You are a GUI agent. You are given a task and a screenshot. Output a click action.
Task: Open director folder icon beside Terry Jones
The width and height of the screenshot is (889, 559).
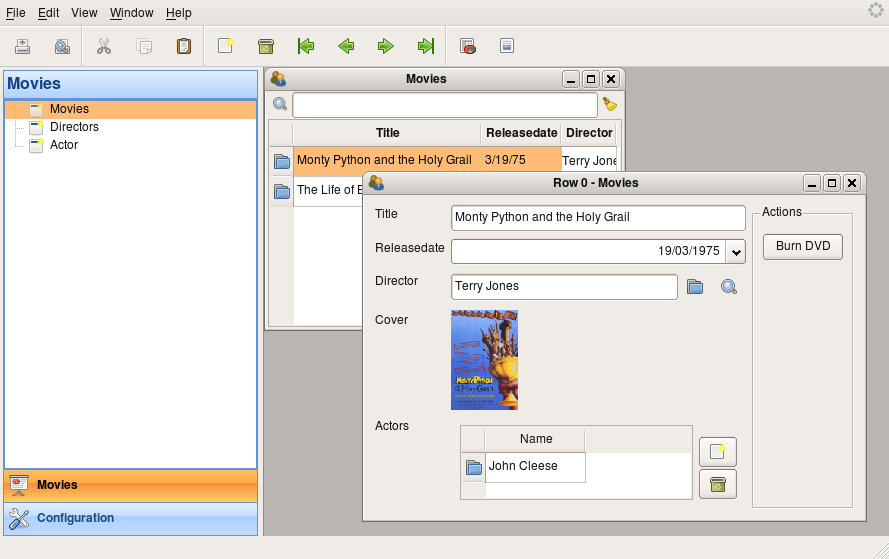point(695,287)
